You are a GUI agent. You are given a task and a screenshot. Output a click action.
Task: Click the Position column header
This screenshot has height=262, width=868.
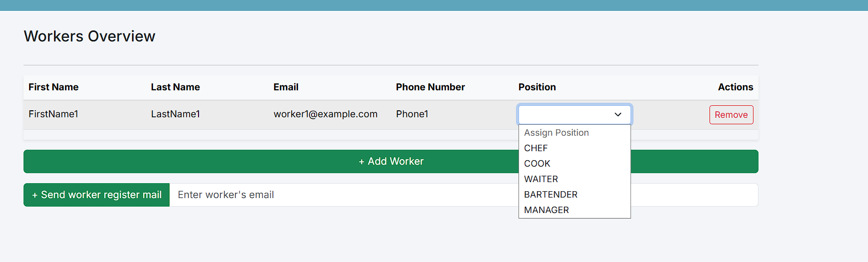pos(537,87)
